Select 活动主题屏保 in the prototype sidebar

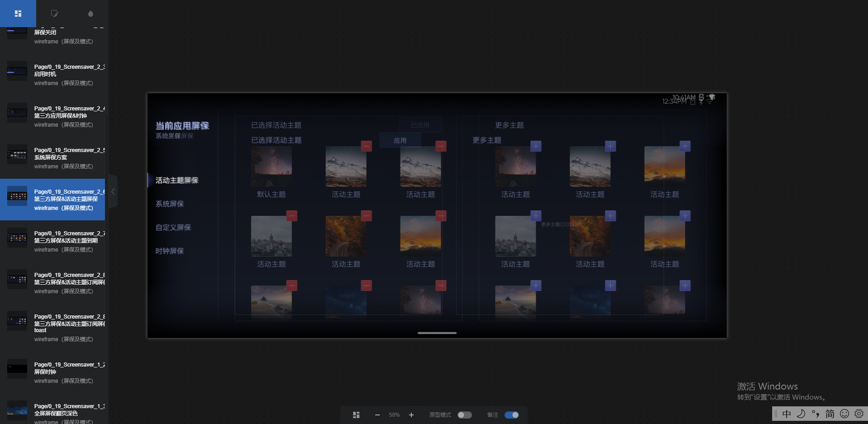point(177,180)
